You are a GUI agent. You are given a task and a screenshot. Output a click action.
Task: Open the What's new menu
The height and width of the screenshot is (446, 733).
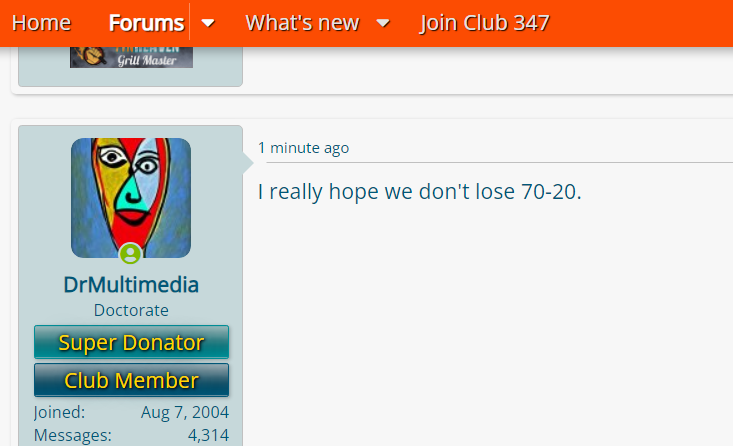coord(302,23)
